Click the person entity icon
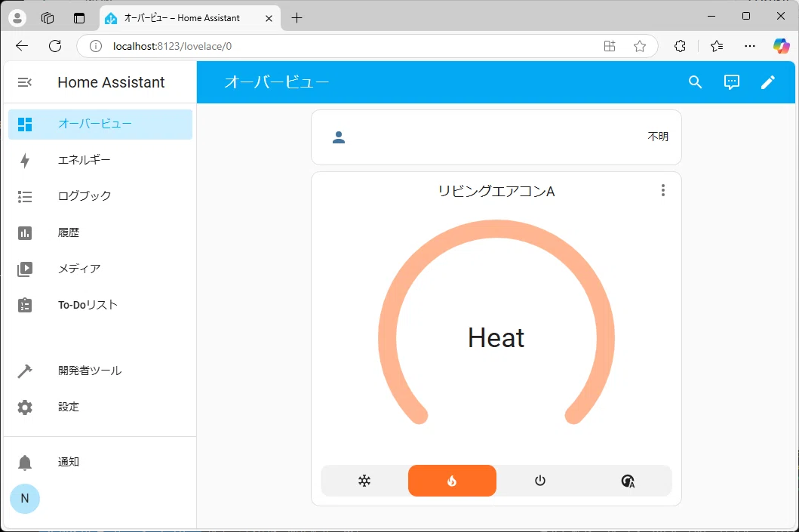 (x=339, y=137)
